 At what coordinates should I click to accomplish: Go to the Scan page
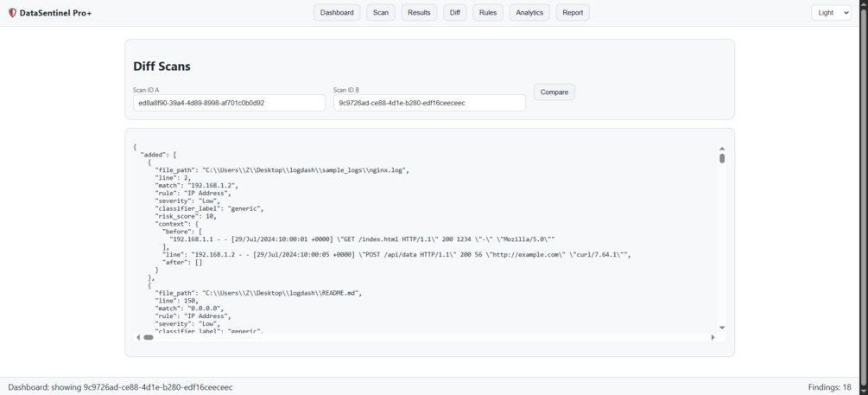pyautogui.click(x=380, y=13)
